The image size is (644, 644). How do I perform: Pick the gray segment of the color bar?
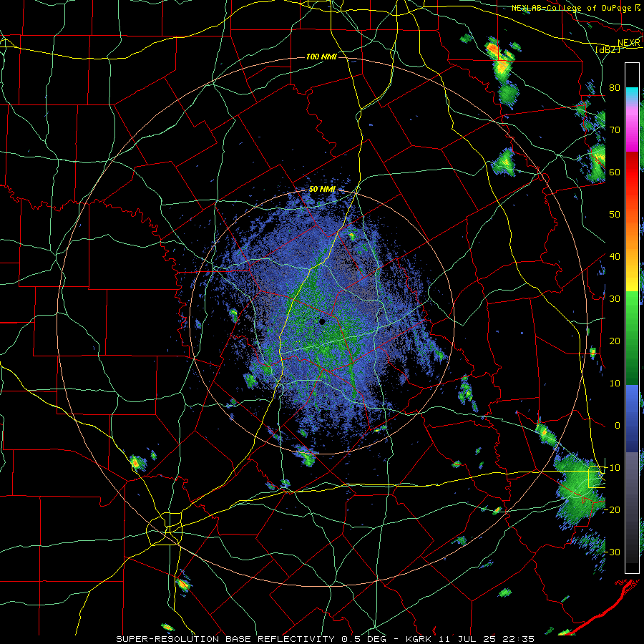(x=632, y=507)
